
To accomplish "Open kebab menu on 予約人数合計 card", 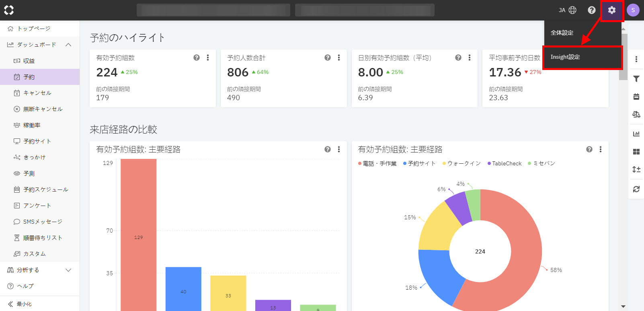I will [339, 58].
